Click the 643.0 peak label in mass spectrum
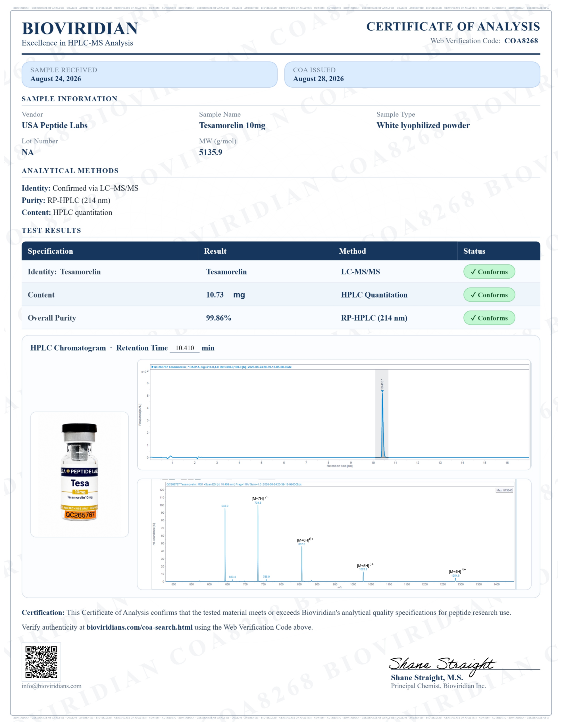The width and height of the screenshot is (562, 728). 225,506
